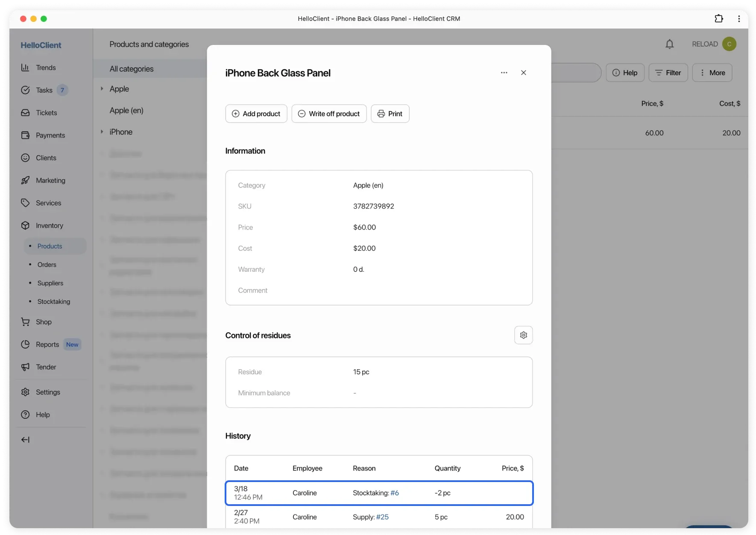This screenshot has height=535, width=756.
Task: Open the three-dot menu in product dialog
Action: (504, 73)
